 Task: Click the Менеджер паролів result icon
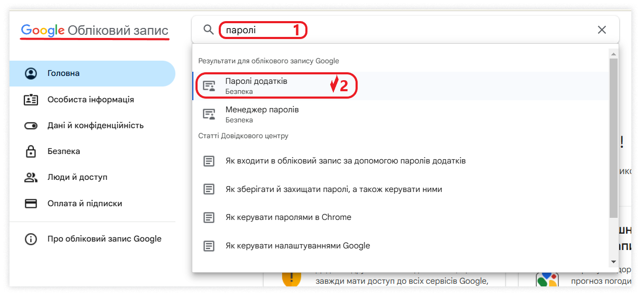(x=210, y=114)
